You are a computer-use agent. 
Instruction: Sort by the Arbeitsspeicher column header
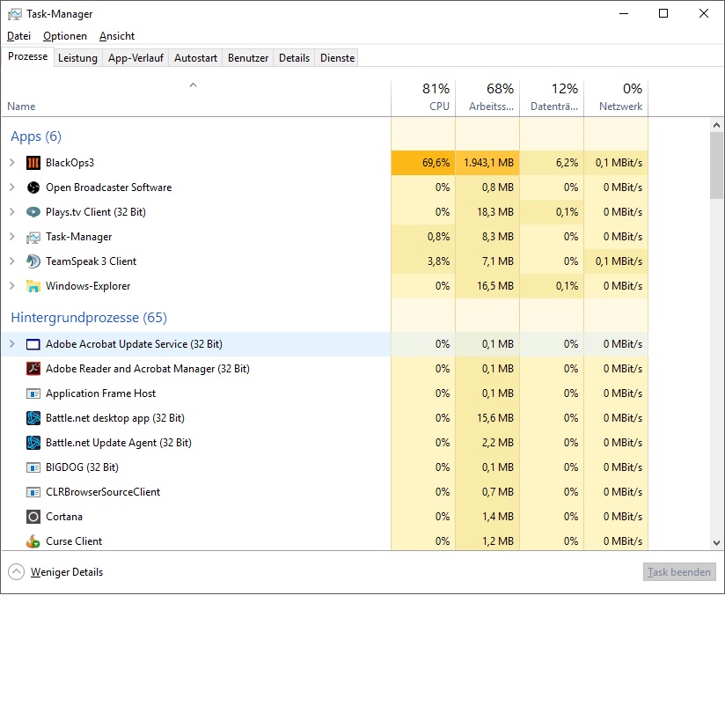click(487, 98)
